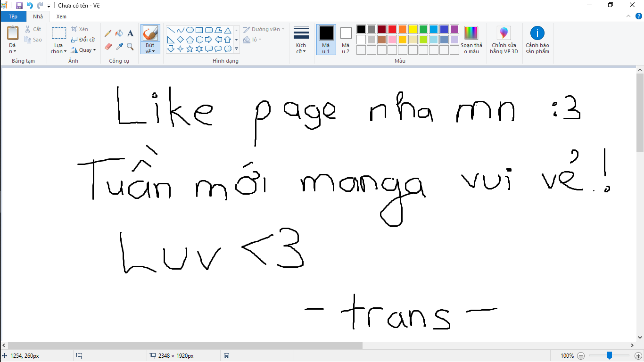Viewport: 644px width, 362px height.
Task: Select the Eraser tool
Action: 108,47
